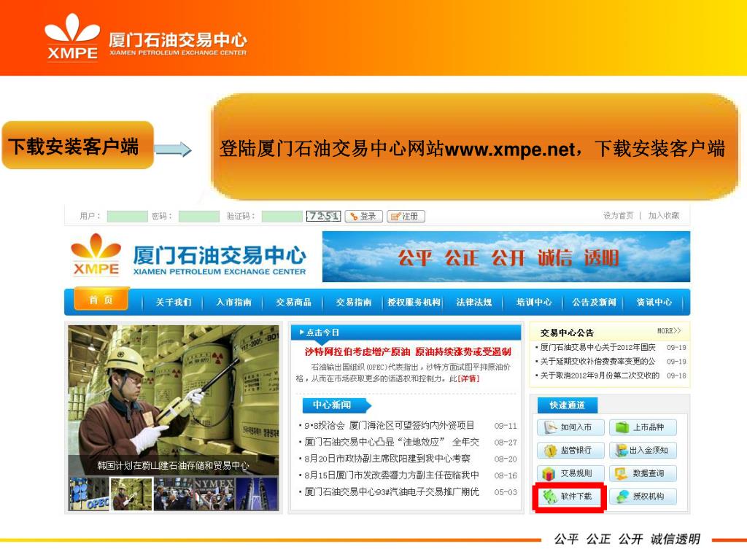Click caption 韩国计划在蔚山建石油存储和贸易中心
This screenshot has width=747, height=560.
tap(173, 466)
